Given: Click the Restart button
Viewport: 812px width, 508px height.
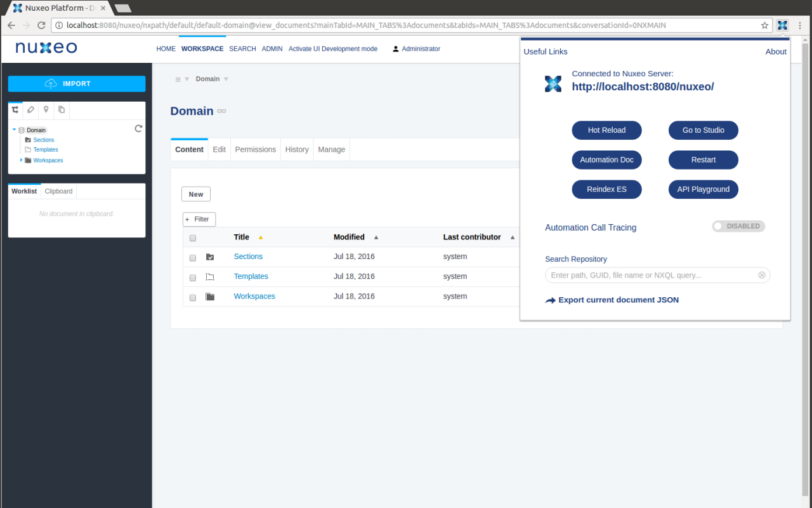Looking at the screenshot, I should pos(703,160).
